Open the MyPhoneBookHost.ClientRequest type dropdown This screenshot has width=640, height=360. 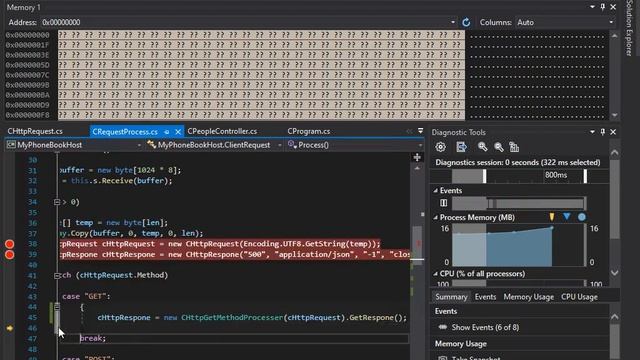279,145
